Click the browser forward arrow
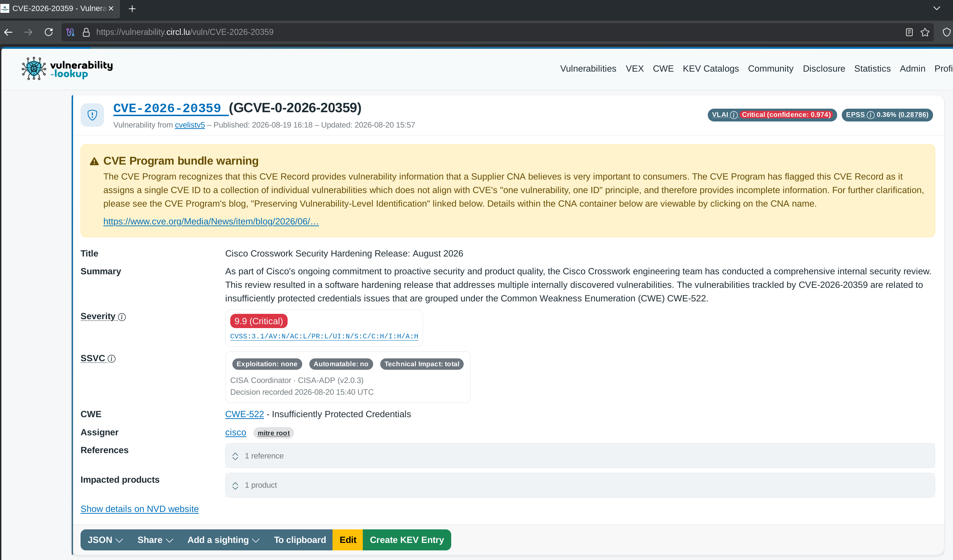This screenshot has width=953, height=560. pyautogui.click(x=29, y=32)
